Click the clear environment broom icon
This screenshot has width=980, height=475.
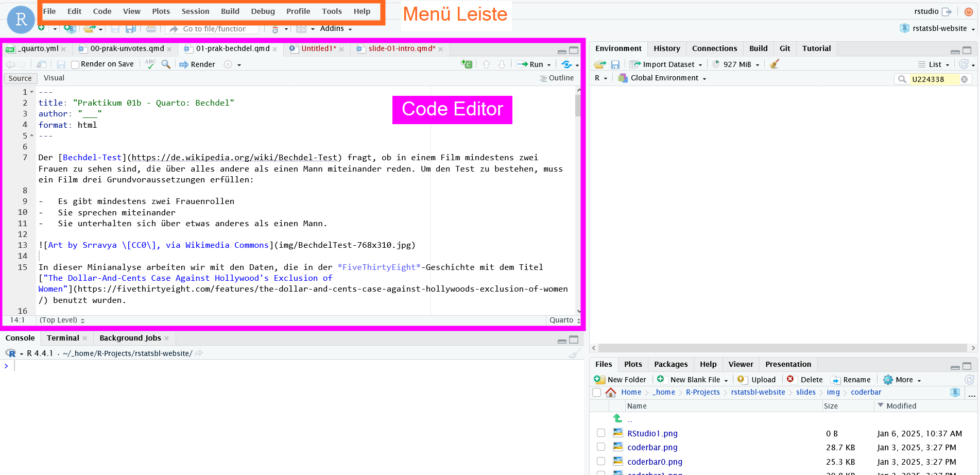click(774, 64)
